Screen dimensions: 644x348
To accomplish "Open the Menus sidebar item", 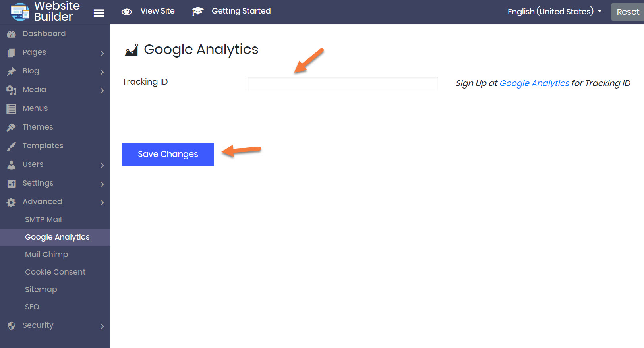I will click(x=35, y=108).
